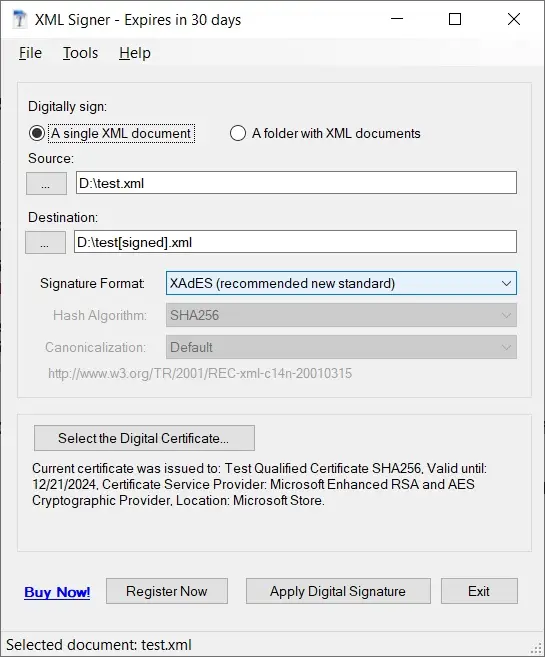Open the File menu
This screenshot has height=657, width=545.
(x=30, y=53)
